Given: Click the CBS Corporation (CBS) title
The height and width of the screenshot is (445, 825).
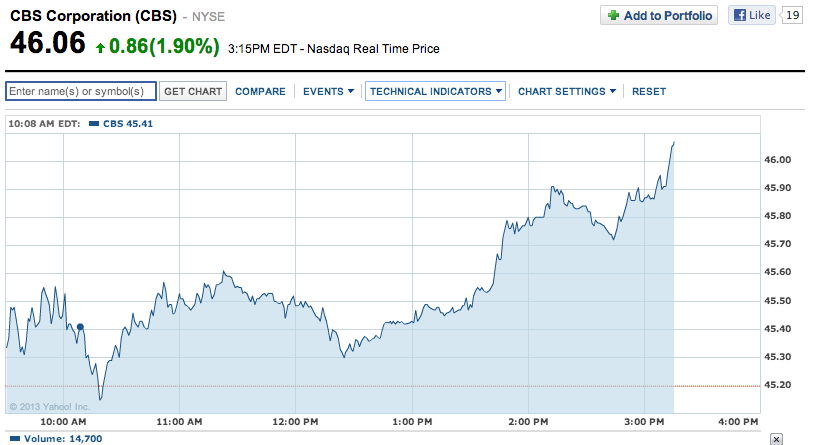Looking at the screenshot, I should [93, 16].
